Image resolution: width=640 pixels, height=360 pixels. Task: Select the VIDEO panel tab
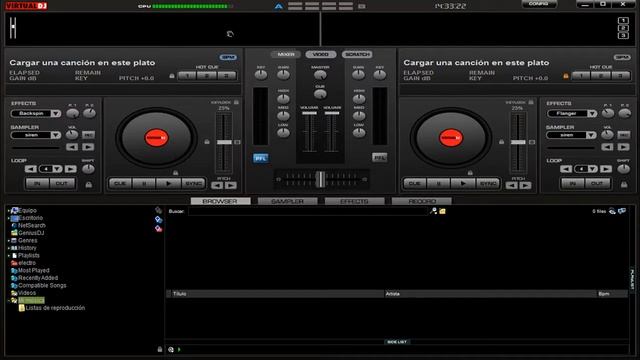point(321,54)
